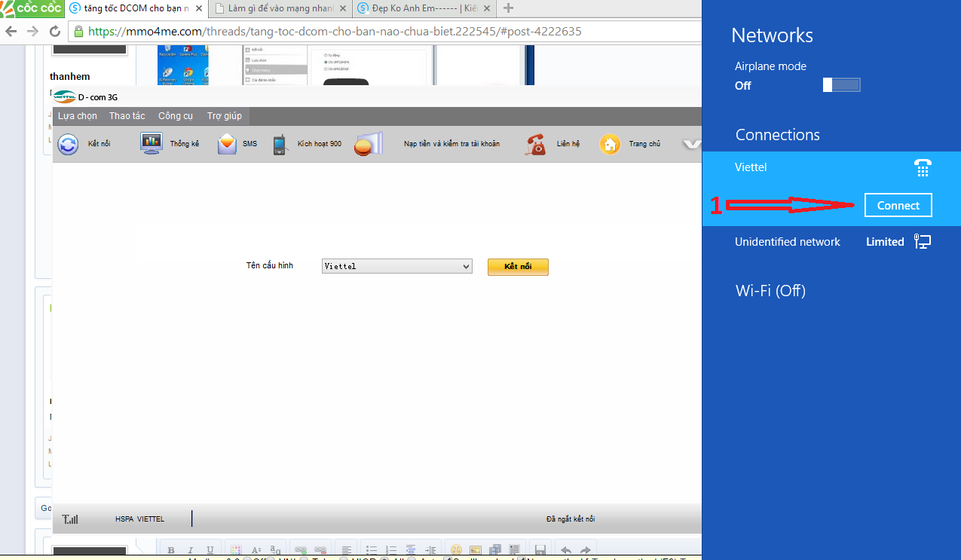Click Connect in the Networks panel
The height and width of the screenshot is (560, 961).
[x=898, y=205]
